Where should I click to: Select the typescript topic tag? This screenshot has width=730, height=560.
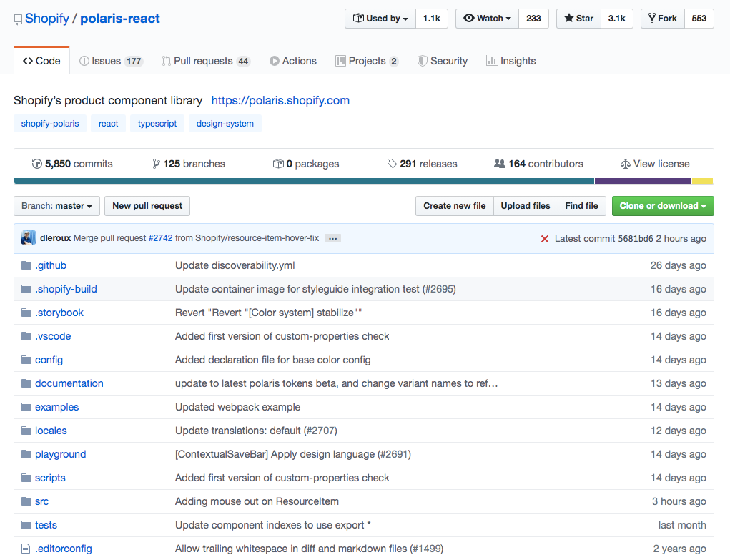[x=157, y=124]
